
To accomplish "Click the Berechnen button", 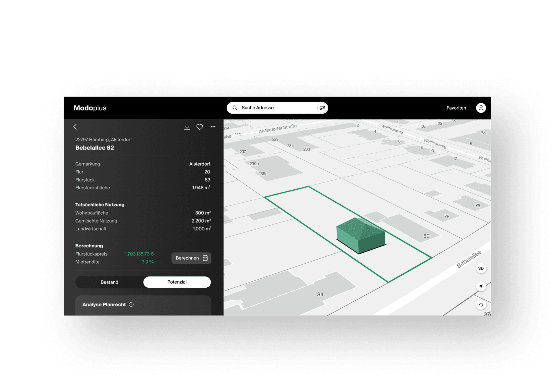I will [191, 258].
